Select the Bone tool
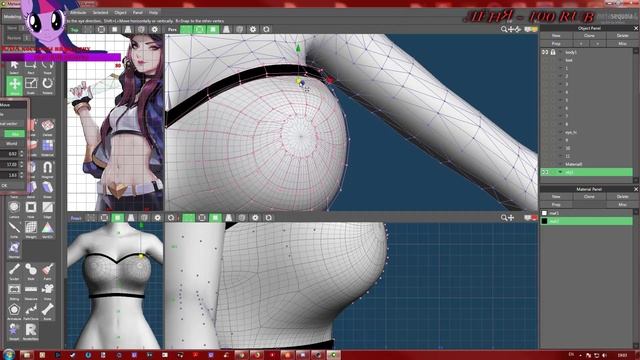The image size is (640, 360). (x=47, y=311)
